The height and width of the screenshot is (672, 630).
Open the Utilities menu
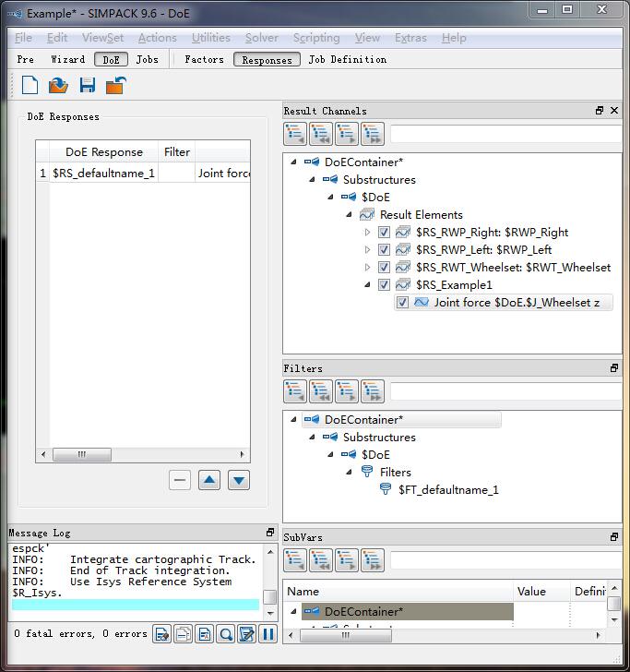(210, 38)
